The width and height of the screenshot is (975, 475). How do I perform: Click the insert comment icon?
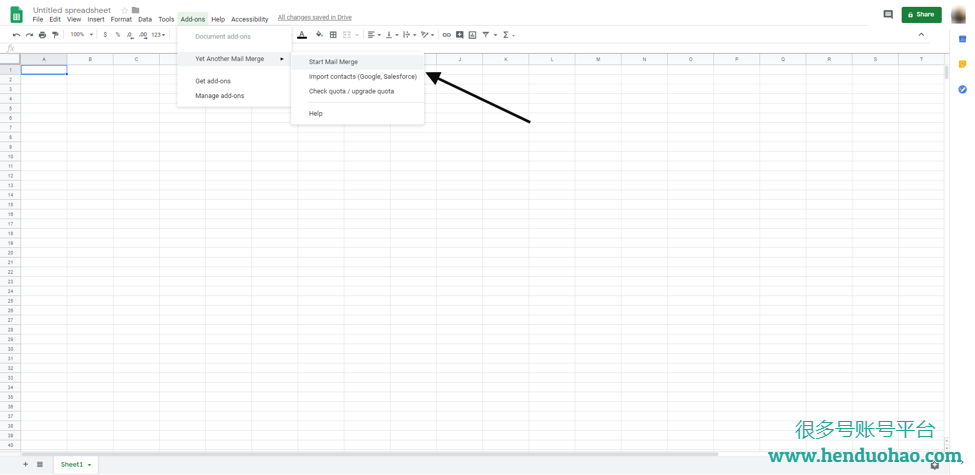460,35
